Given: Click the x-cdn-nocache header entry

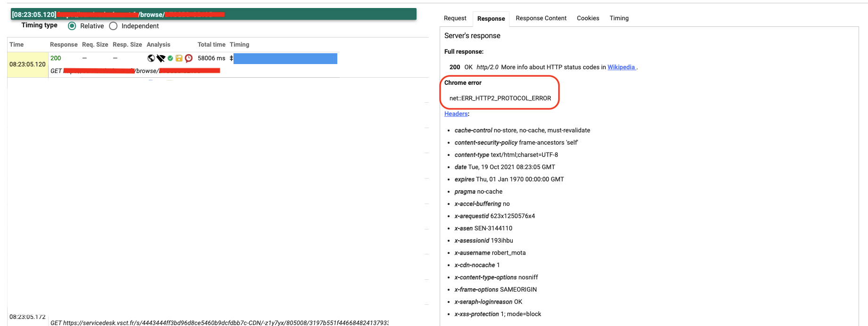Looking at the screenshot, I should point(477,265).
